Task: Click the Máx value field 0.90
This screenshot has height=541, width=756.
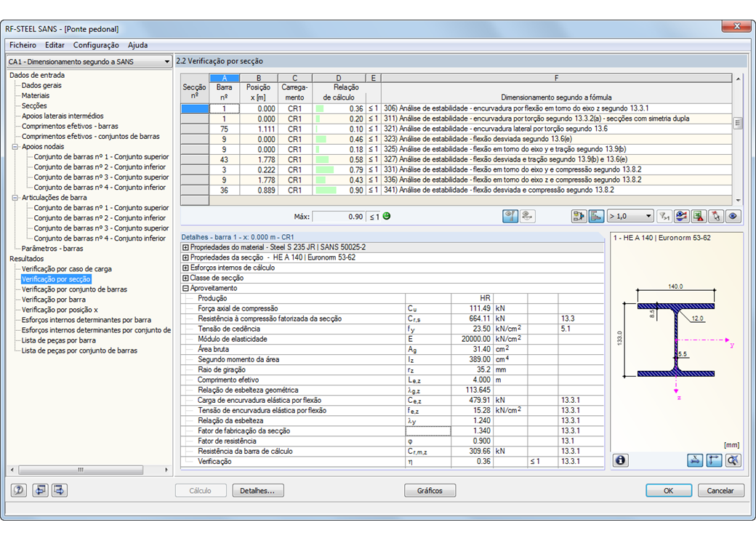Action: (338, 217)
